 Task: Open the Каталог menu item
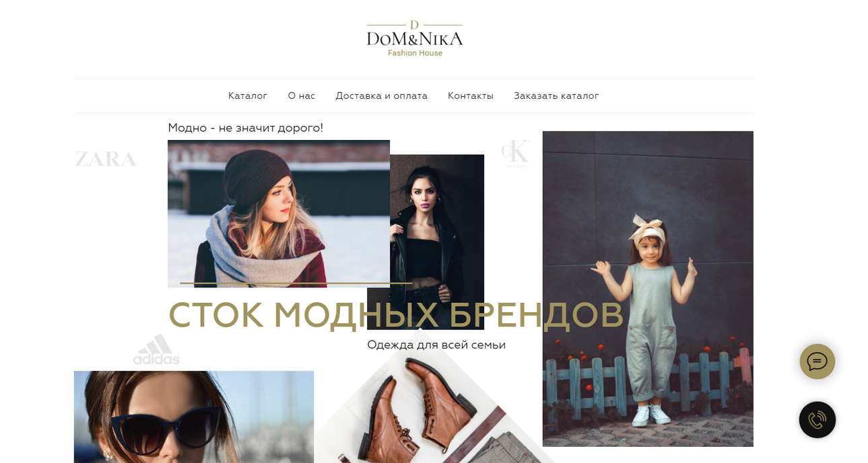[248, 96]
